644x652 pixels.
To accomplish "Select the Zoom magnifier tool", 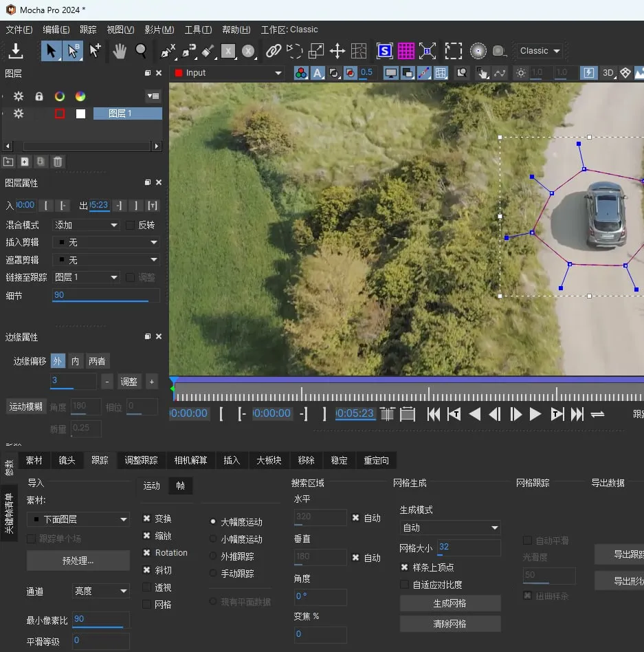I will point(141,51).
